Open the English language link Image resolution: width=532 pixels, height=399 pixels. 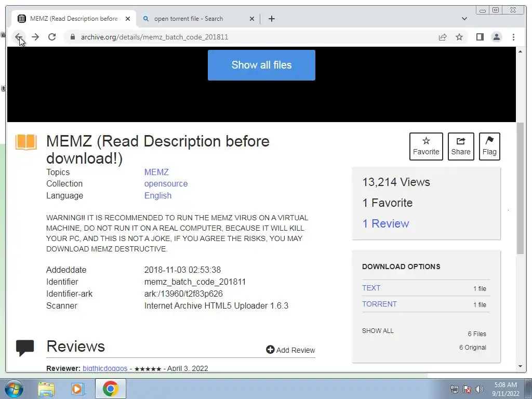coord(158,195)
